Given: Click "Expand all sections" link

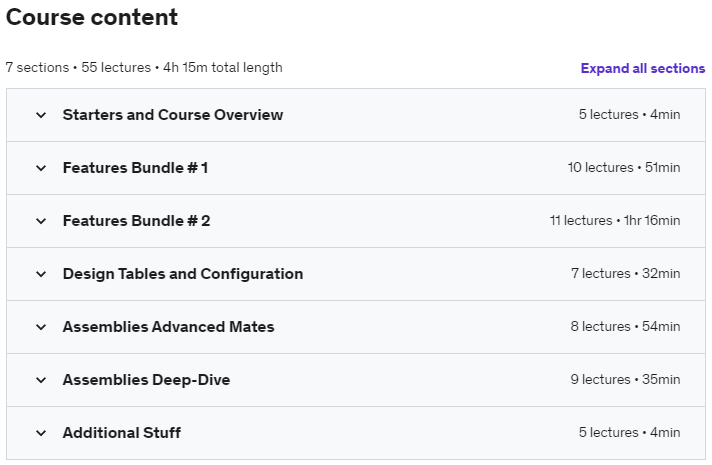Looking at the screenshot, I should point(642,68).
